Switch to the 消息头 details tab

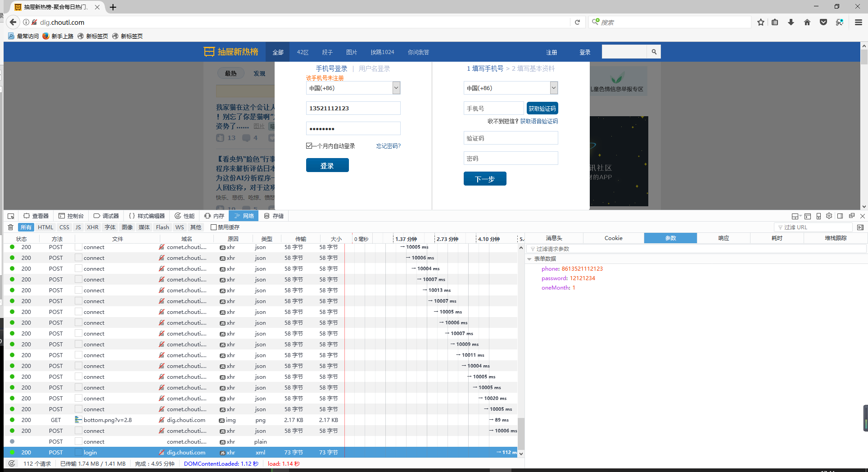click(x=554, y=238)
